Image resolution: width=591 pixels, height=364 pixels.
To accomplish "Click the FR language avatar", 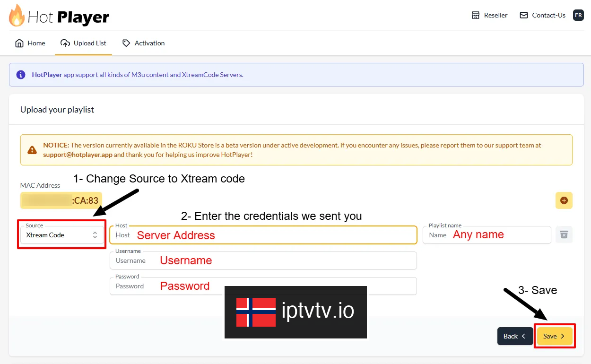I will 578,15.
